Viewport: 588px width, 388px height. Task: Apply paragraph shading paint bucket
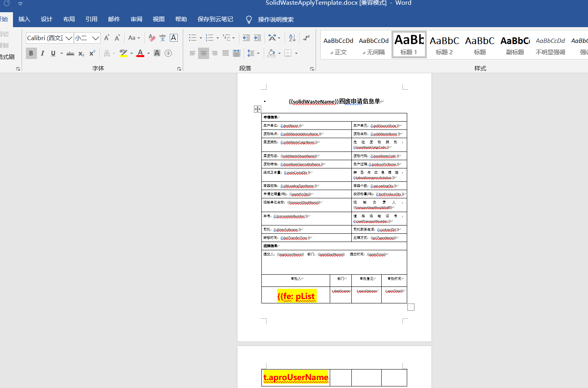click(271, 53)
